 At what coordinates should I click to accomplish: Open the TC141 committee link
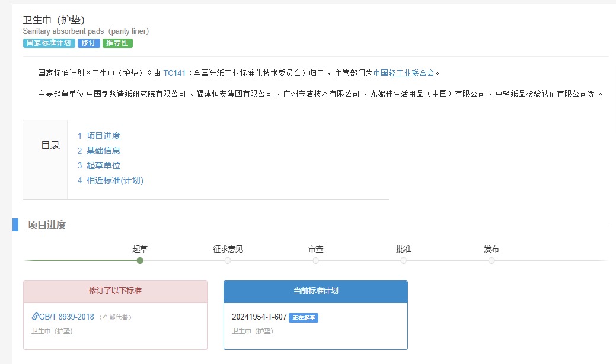pos(174,73)
